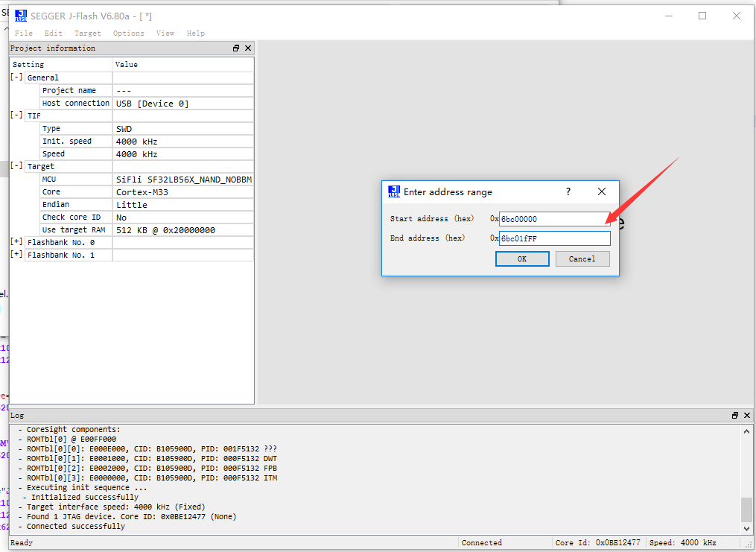Viewport: 756px width, 552px height.
Task: Cancel the address range dialog
Action: pos(582,259)
